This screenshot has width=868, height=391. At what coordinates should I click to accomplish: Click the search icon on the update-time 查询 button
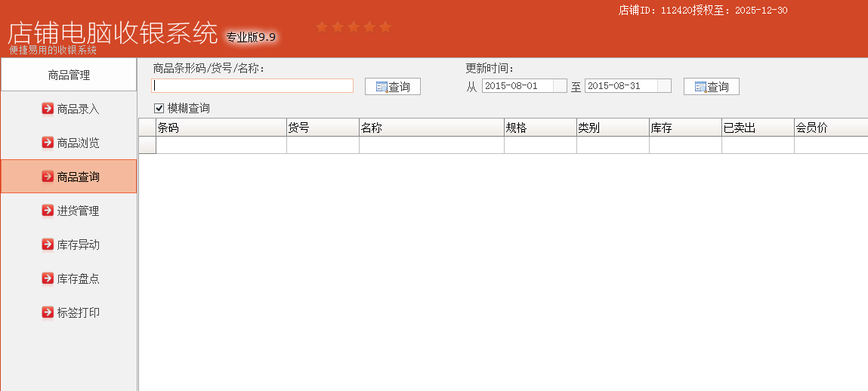click(x=701, y=87)
